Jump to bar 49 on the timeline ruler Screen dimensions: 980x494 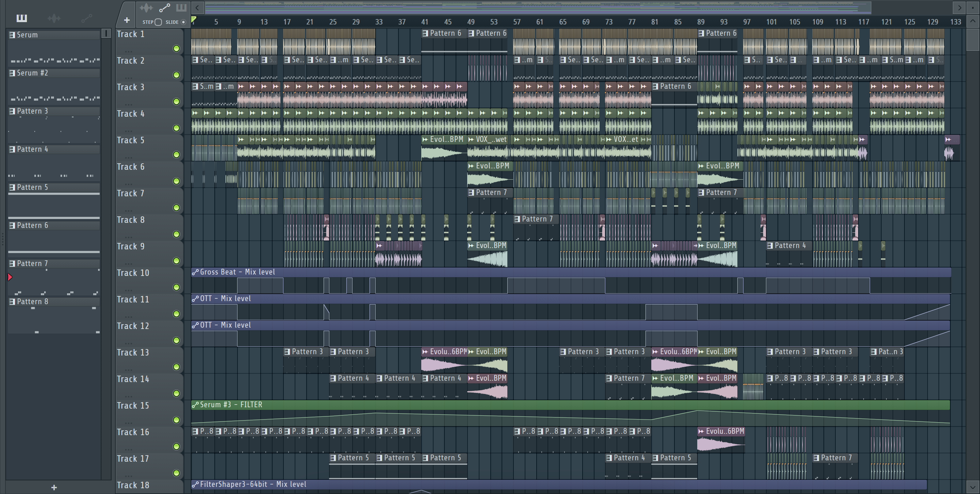[x=470, y=22]
